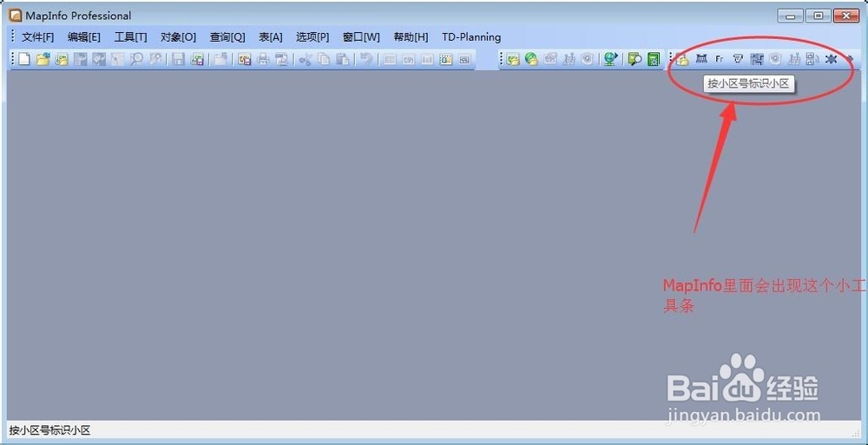Image resolution: width=868 pixels, height=445 pixels.
Task: Open the 编辑[E] menu
Action: 84,37
